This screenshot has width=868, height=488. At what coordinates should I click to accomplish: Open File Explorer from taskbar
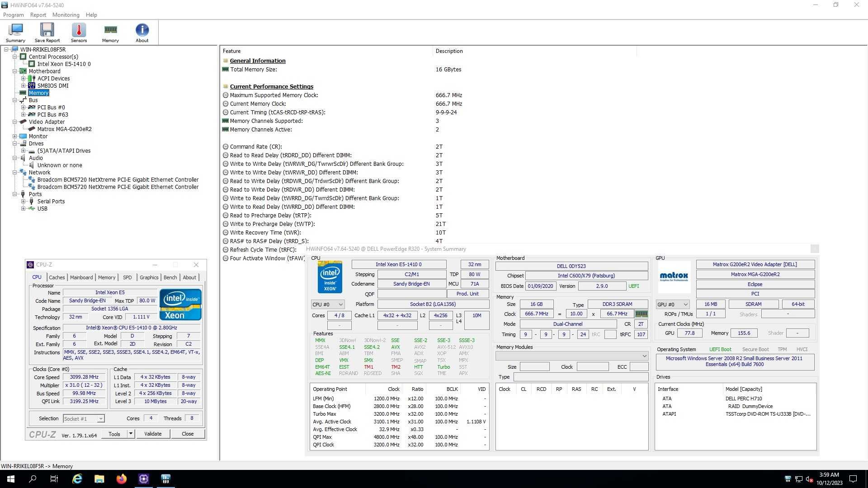[x=99, y=479]
